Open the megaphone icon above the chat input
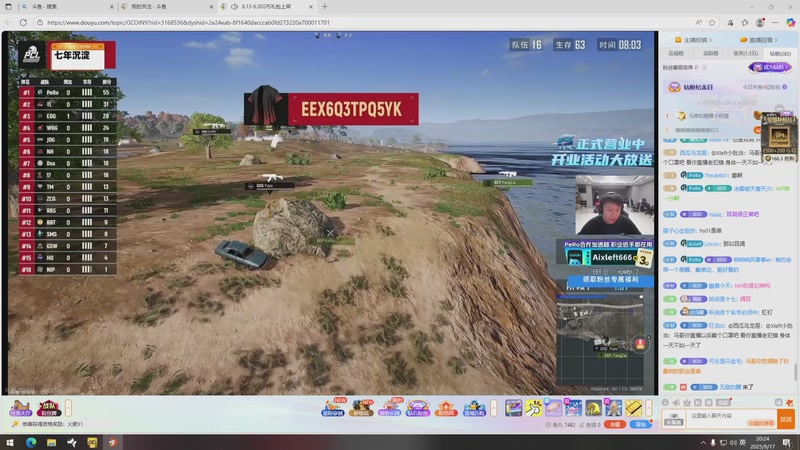Screen dimensions: 800x450 coord(677,403)
